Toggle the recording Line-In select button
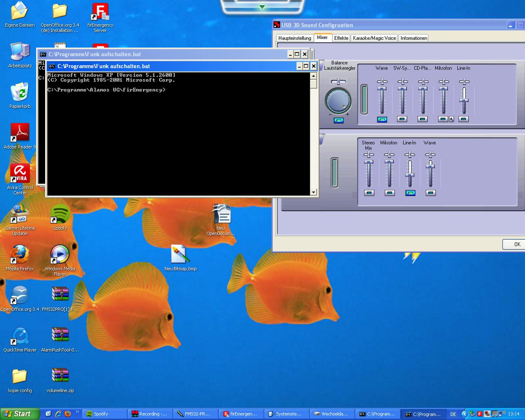This screenshot has height=420, width=525. pos(410,193)
